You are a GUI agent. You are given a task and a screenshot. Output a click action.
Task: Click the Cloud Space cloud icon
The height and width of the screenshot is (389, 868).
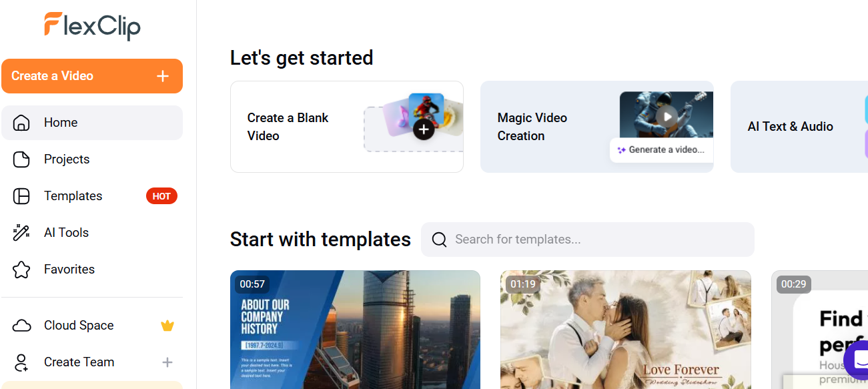[22, 326]
